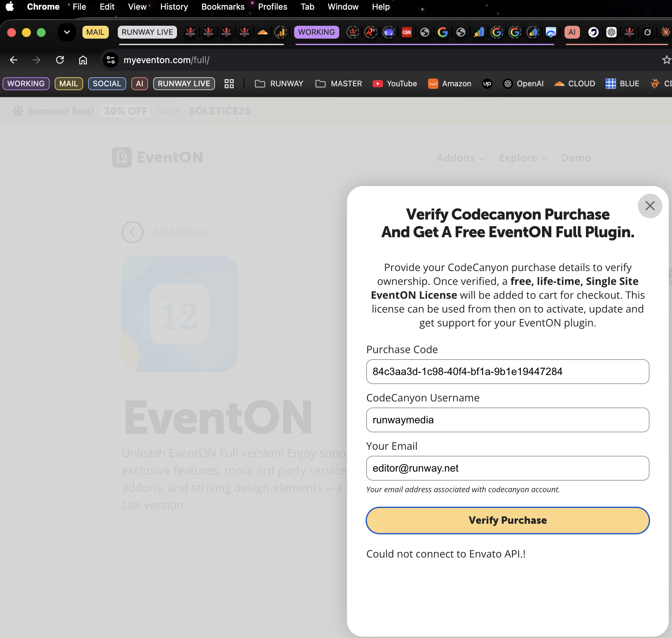Open the OpenAI bookmark
Image resolution: width=672 pixels, height=638 pixels.
pyautogui.click(x=523, y=84)
